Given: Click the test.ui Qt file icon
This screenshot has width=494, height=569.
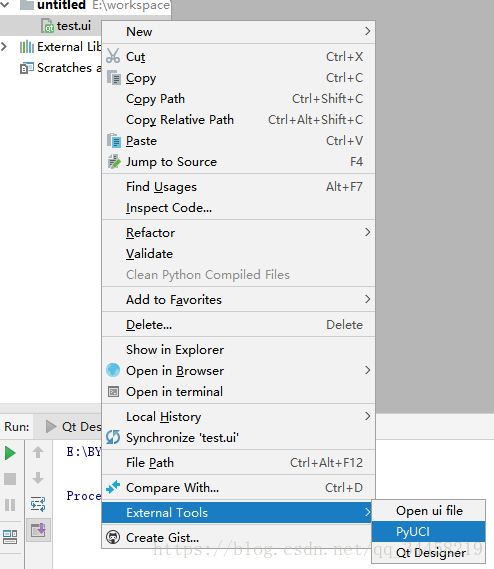Looking at the screenshot, I should click(48, 26).
